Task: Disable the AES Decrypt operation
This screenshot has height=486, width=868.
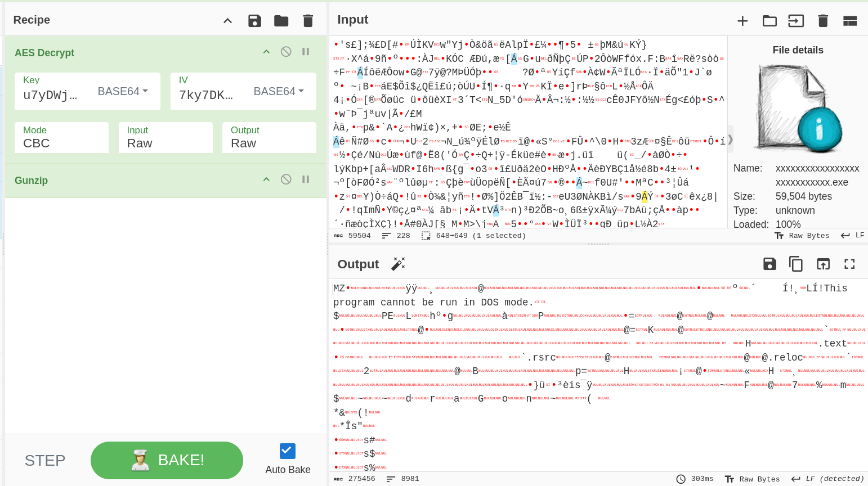Action: (x=286, y=52)
